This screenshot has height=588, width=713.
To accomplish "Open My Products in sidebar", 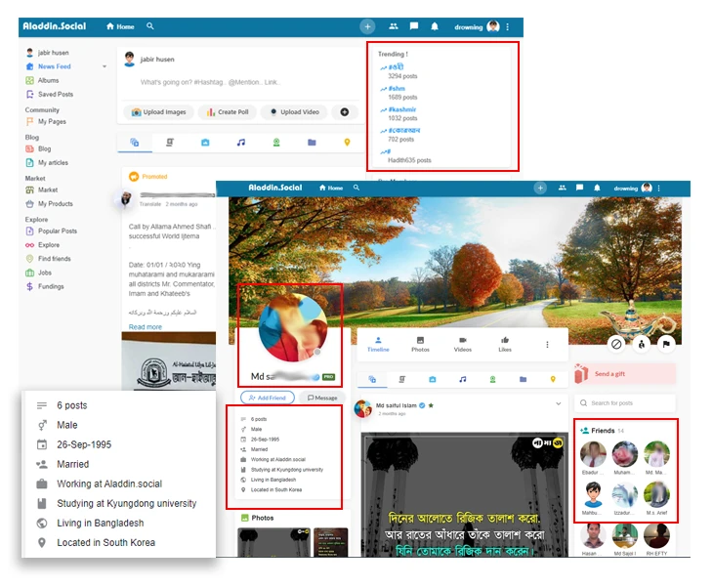I will click(49, 204).
